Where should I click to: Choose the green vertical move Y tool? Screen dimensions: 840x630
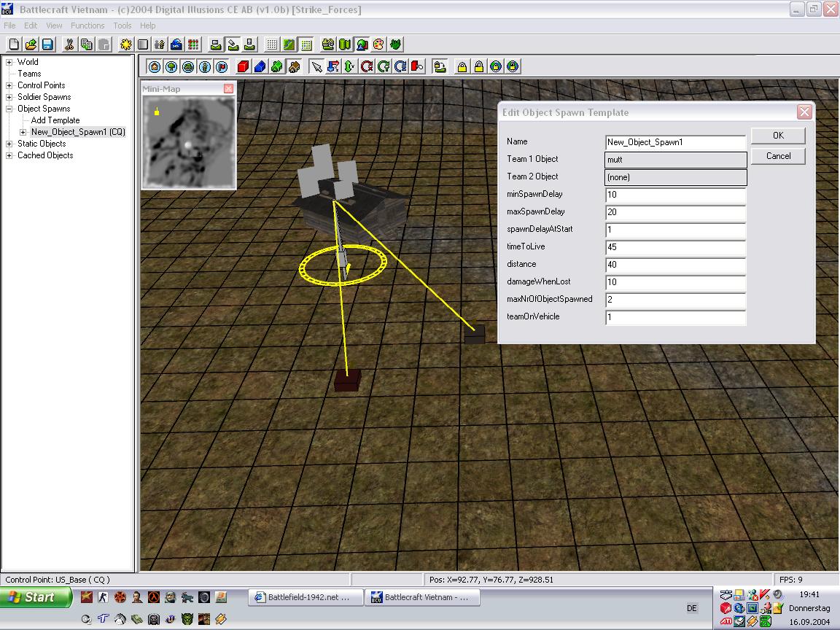pos(350,66)
